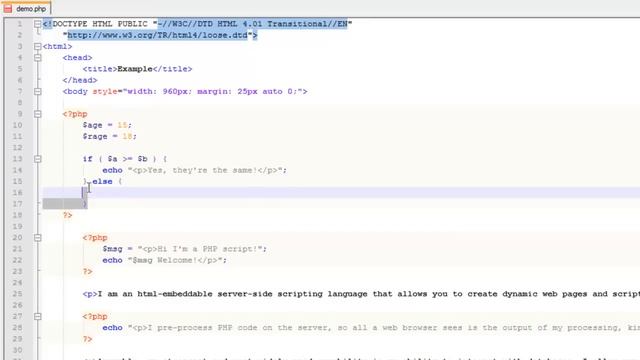Screen dimensions: 640x360
Task: Collapse the <?php block fold on line 9
Action: 38,114
